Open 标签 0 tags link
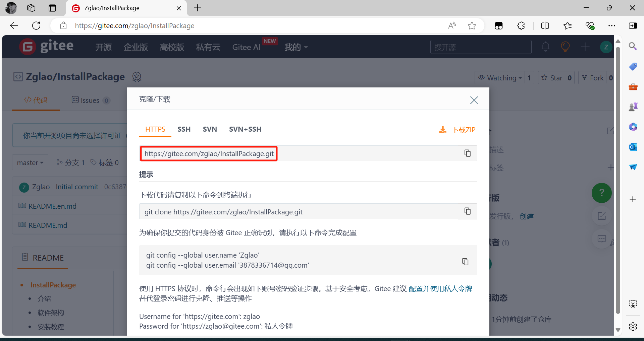The width and height of the screenshot is (644, 341). pyautogui.click(x=105, y=162)
